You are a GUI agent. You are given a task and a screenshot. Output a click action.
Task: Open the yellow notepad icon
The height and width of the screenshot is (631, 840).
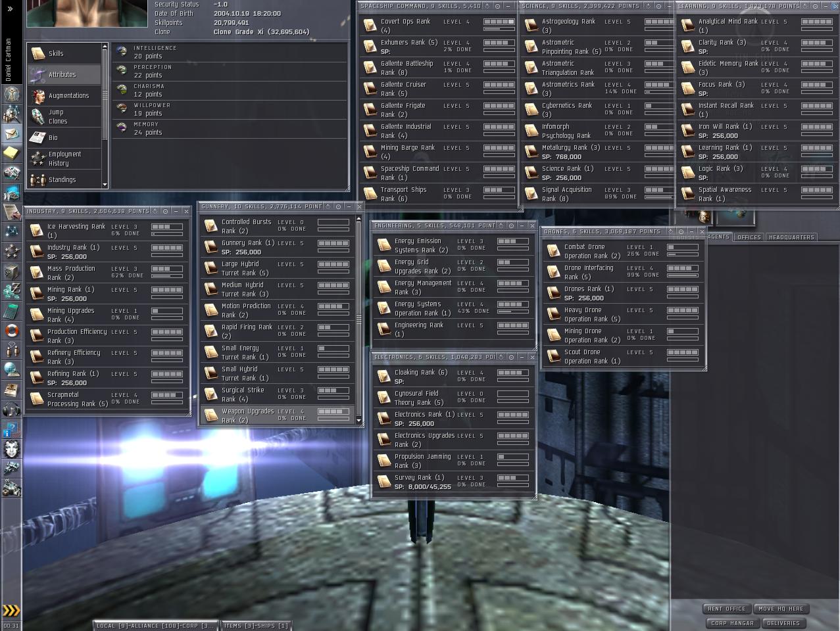click(11, 153)
